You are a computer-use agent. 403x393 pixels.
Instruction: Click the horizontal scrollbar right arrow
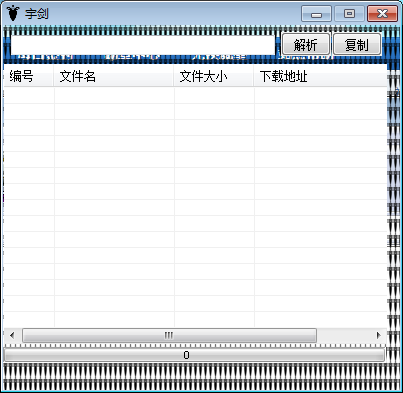(378, 335)
